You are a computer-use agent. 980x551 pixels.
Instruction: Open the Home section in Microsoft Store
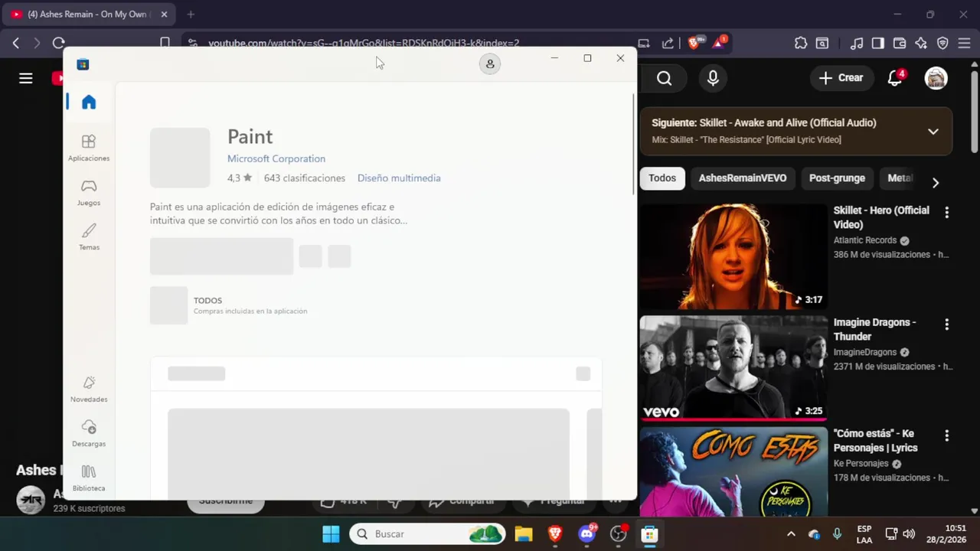pyautogui.click(x=89, y=102)
